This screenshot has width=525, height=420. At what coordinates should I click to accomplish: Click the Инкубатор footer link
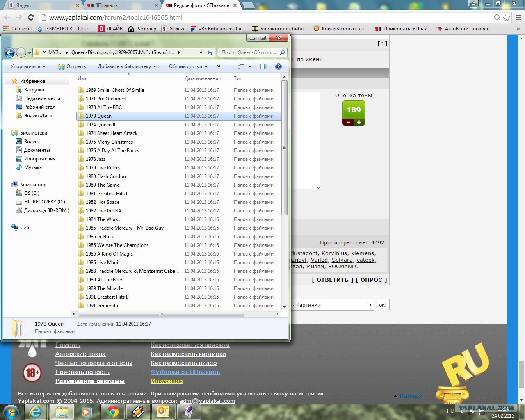click(x=167, y=381)
